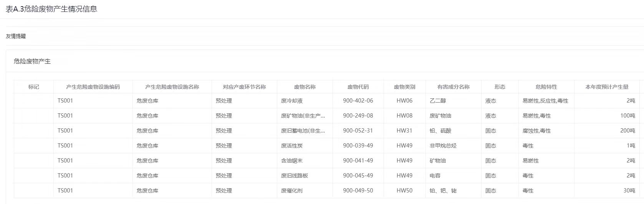
Task: Select the 含油锯末 row
Action: [x=292, y=161]
